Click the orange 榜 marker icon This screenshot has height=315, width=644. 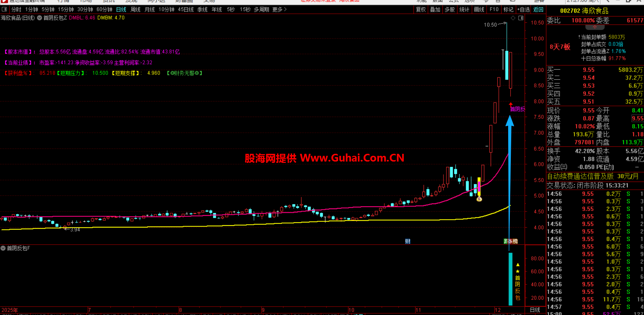click(x=515, y=241)
